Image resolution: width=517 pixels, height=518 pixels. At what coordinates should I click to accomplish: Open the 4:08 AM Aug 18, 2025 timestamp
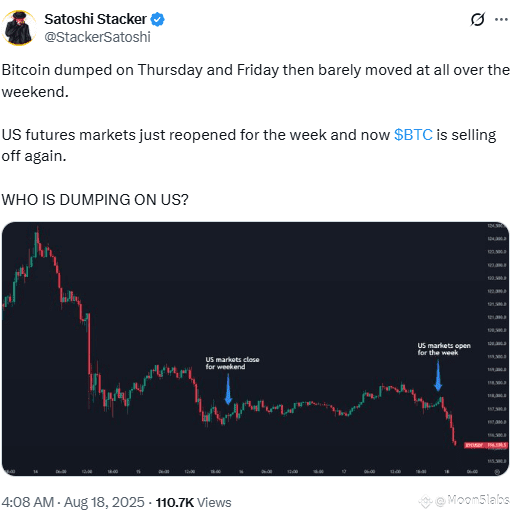tap(73, 502)
